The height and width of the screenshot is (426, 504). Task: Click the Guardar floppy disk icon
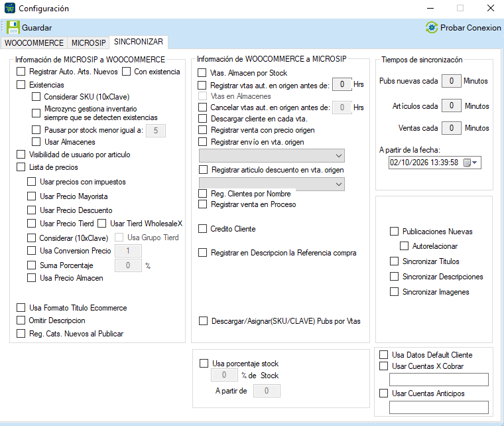pos(13,28)
